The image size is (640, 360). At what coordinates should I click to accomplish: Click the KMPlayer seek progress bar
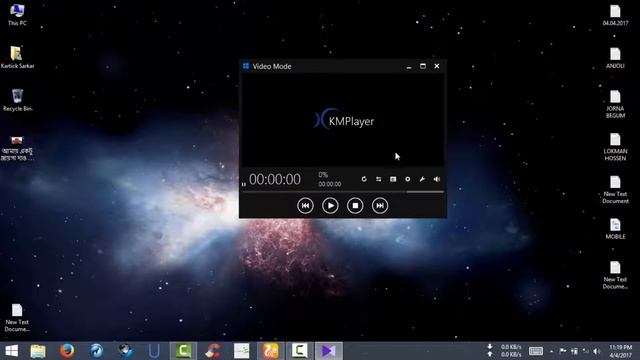(323, 191)
